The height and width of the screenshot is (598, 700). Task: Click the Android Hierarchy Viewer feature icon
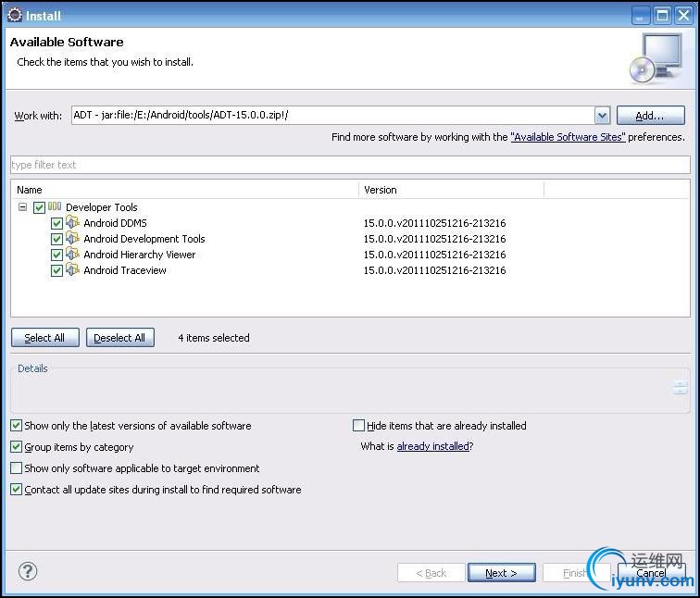[72, 254]
